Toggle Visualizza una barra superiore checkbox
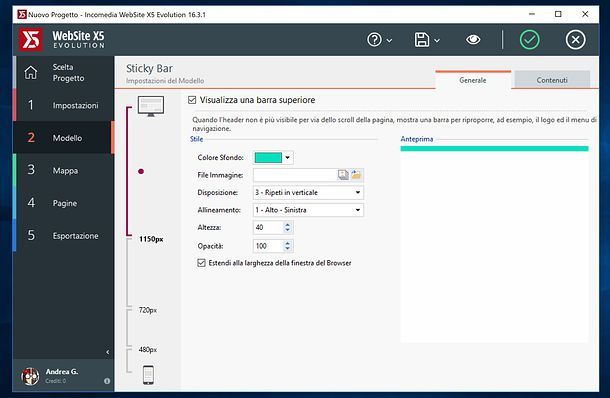Image resolution: width=610 pixels, height=398 pixels. coord(192,100)
